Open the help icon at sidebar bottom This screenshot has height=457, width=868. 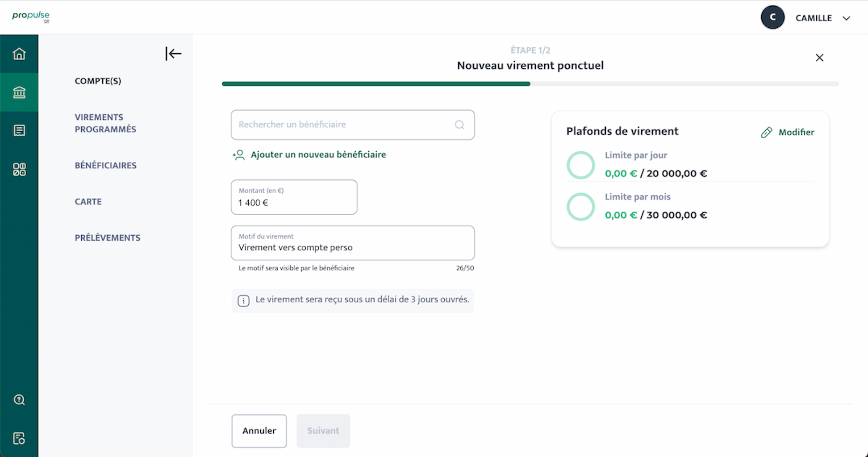click(x=19, y=399)
